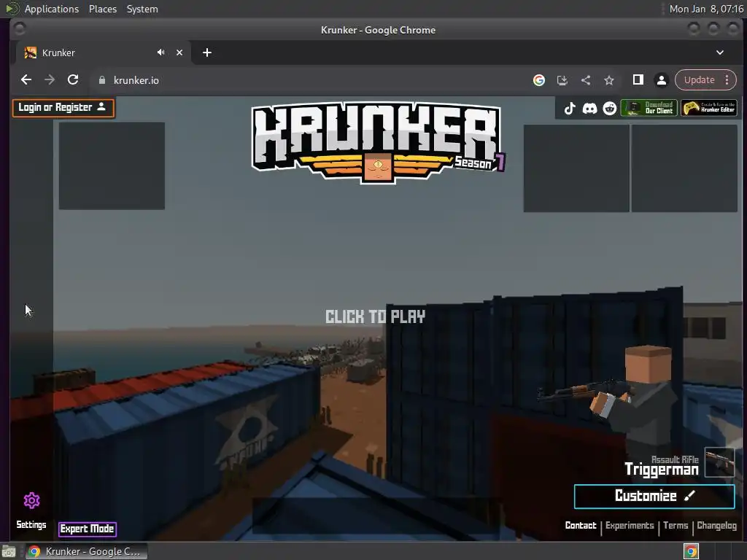Open the Applications menu
This screenshot has width=747, height=560.
pos(52,9)
